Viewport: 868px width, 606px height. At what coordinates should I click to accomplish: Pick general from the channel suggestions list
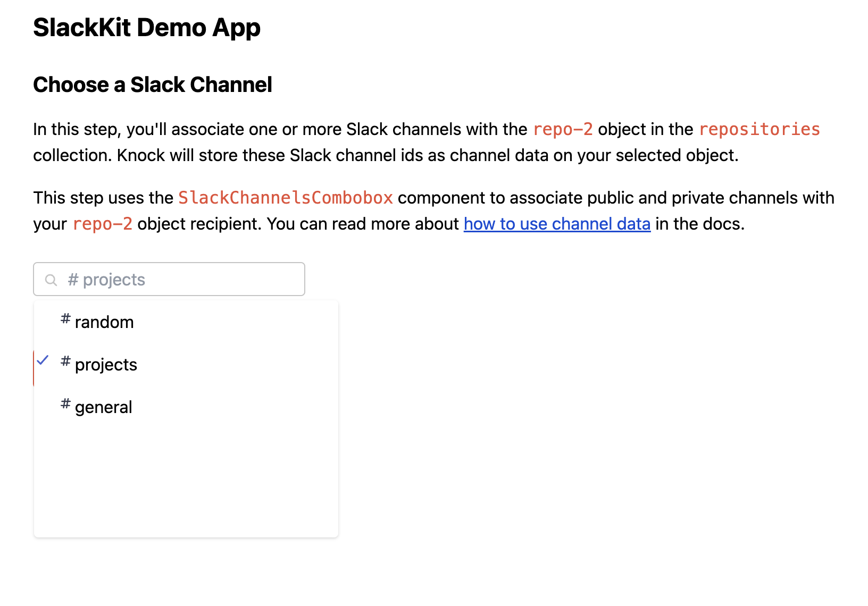pyautogui.click(x=103, y=407)
